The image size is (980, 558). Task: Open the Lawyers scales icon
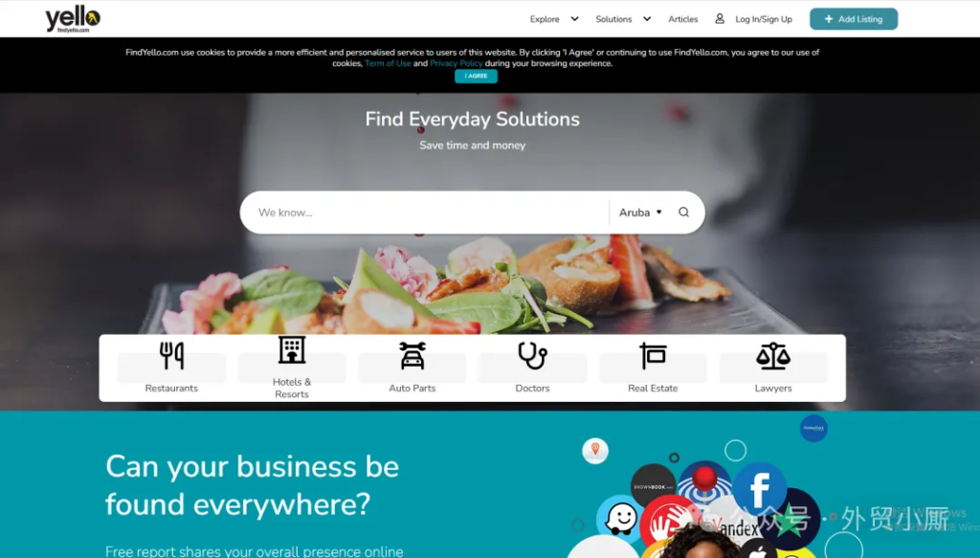pos(773,355)
